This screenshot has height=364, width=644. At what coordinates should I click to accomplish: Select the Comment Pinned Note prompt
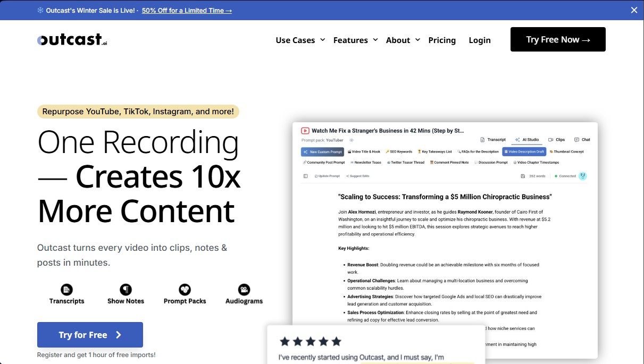pos(449,163)
